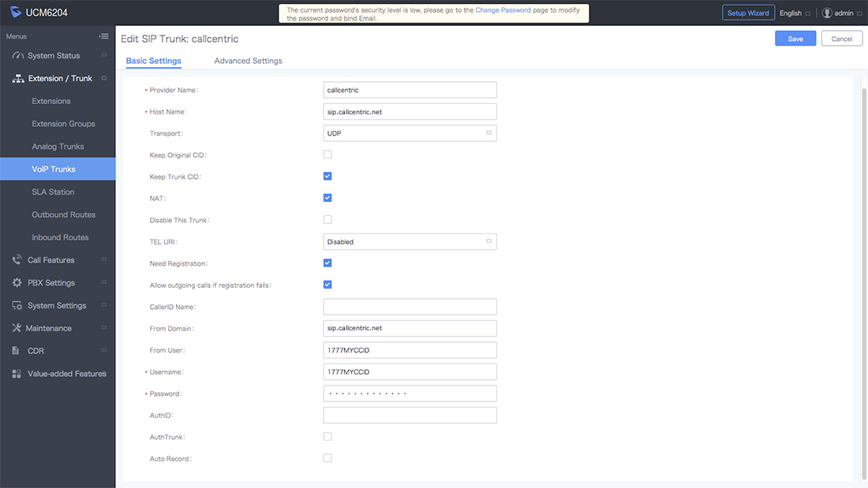Click the Call Features phone icon
Screen dimensions: 868x488
click(17, 259)
